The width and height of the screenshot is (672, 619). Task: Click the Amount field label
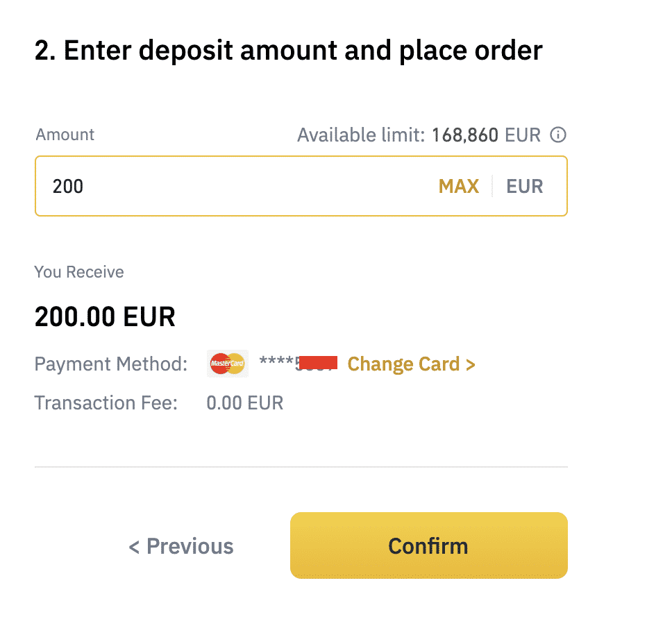65,135
